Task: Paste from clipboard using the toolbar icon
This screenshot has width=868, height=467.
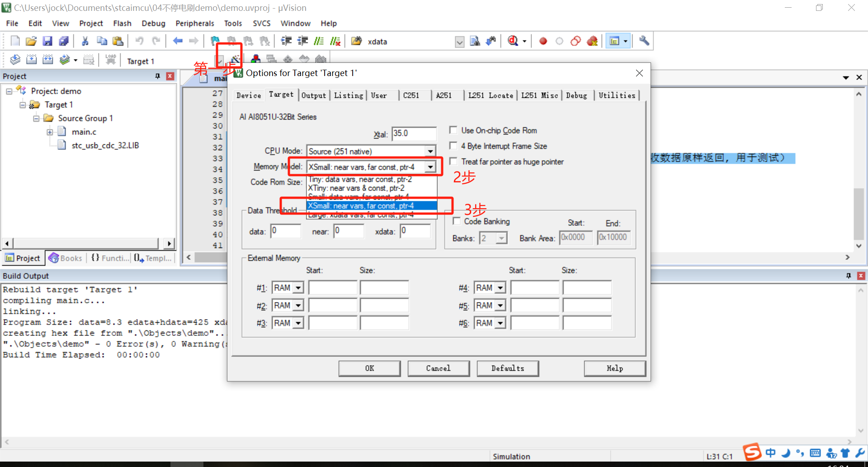Action: point(118,41)
